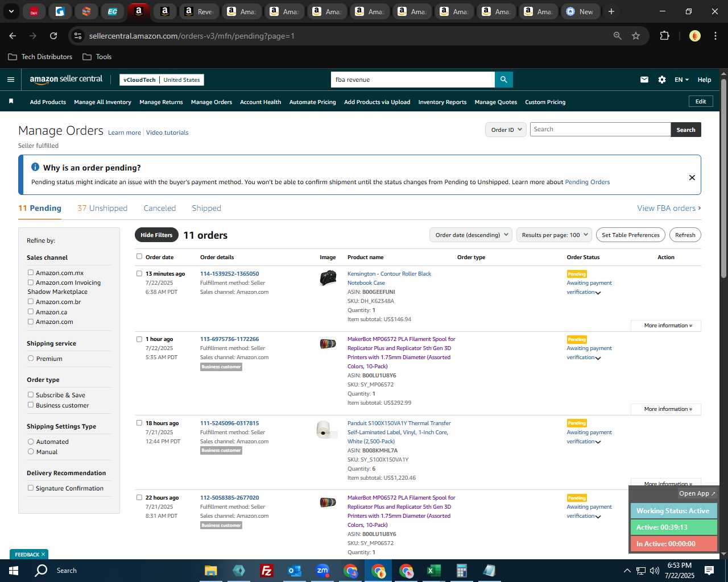Image resolution: width=728 pixels, height=582 pixels.
Task: Open the Seller Central hamburger menu
Action: pos(11,80)
